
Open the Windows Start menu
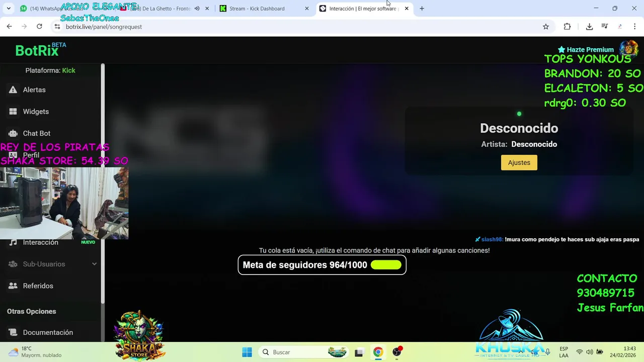[247, 352]
